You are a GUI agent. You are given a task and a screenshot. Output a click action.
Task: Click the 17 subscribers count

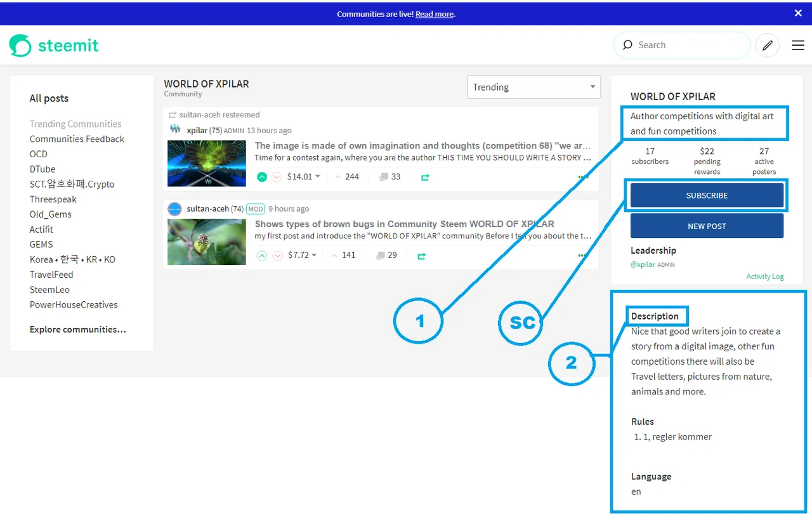click(x=650, y=157)
